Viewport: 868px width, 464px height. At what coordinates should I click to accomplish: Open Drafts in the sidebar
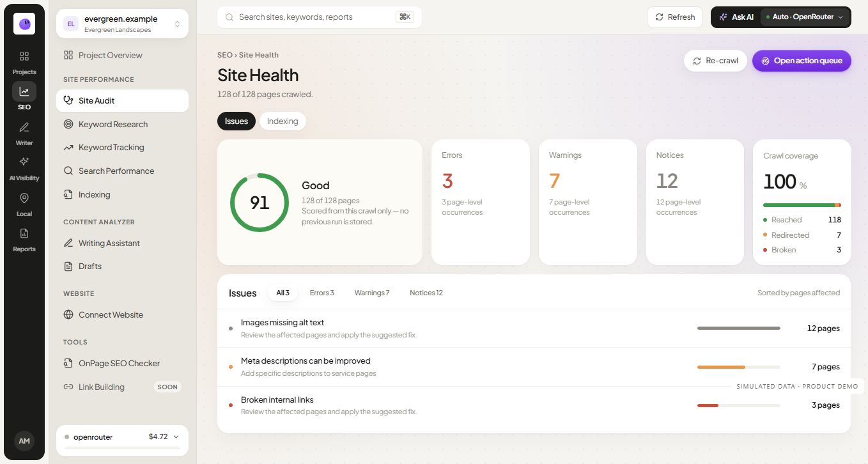pos(122,266)
